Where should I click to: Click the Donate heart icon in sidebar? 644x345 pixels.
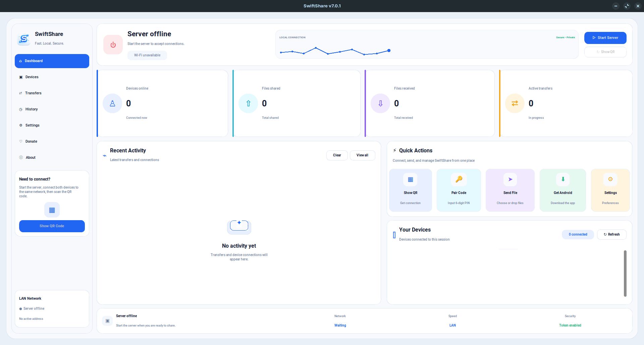(x=21, y=141)
